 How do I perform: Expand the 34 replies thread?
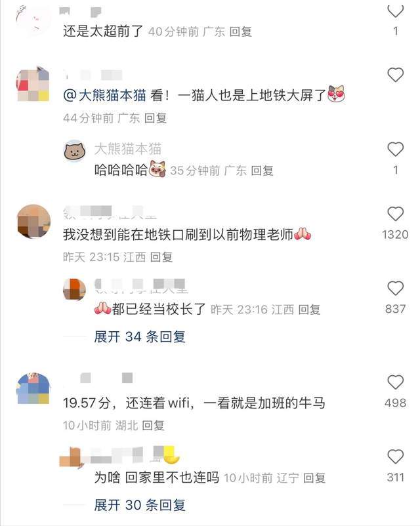[140, 336]
